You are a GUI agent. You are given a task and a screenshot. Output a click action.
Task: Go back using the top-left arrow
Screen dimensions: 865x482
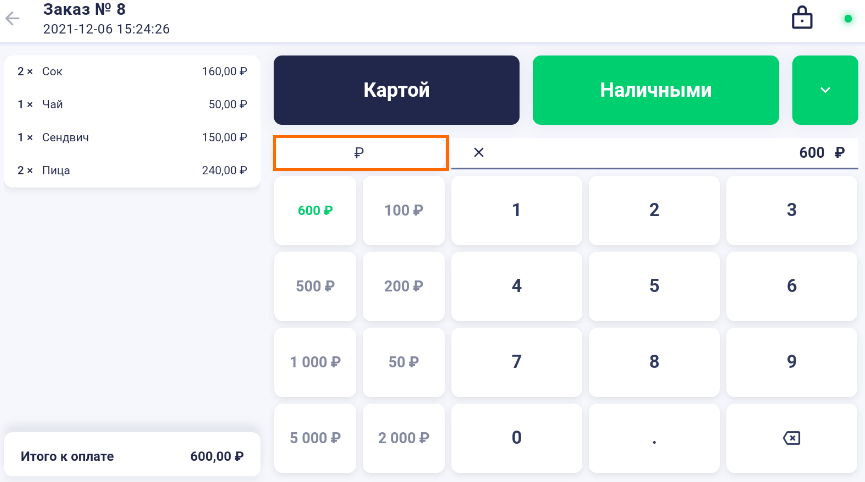tap(13, 18)
